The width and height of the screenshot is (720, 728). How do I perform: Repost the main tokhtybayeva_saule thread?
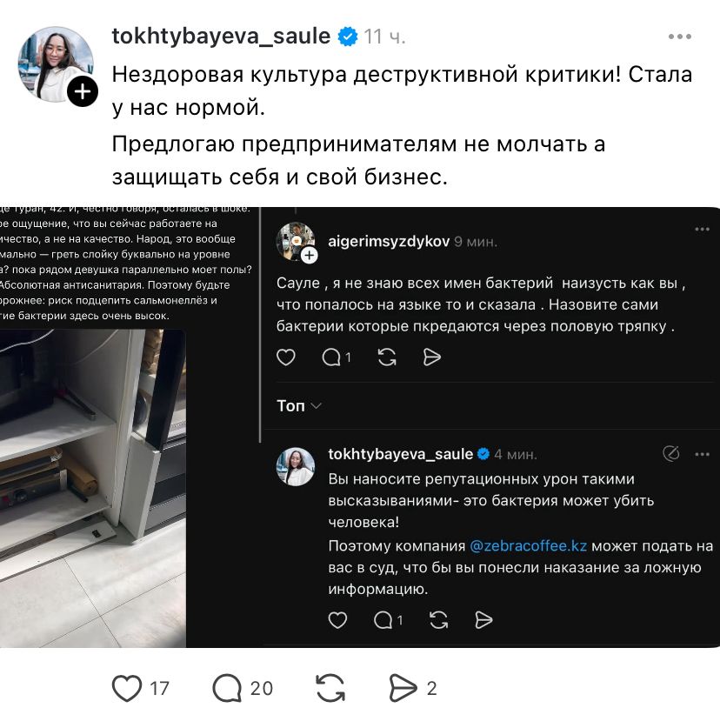point(330,688)
